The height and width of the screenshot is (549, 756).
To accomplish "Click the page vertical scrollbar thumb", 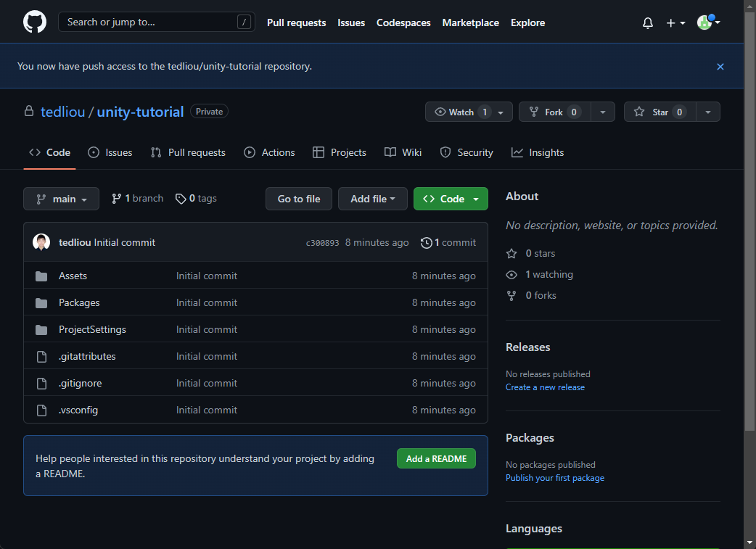I will [x=749, y=220].
